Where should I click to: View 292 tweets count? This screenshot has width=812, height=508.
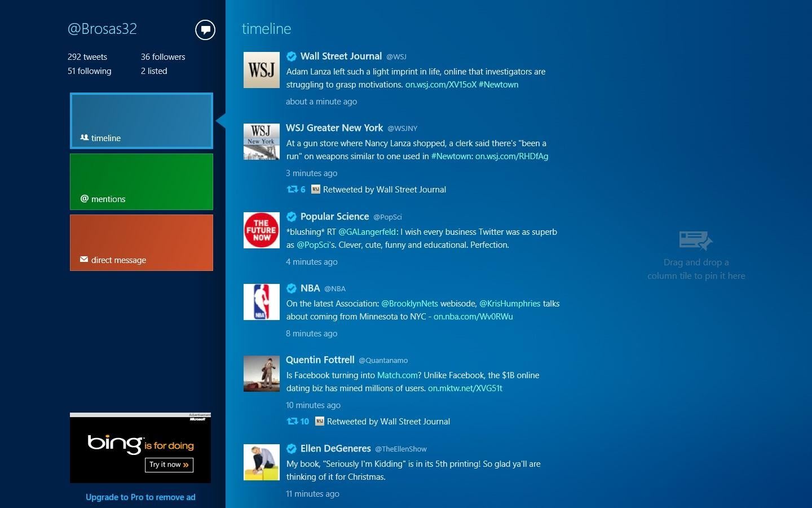[x=87, y=57]
